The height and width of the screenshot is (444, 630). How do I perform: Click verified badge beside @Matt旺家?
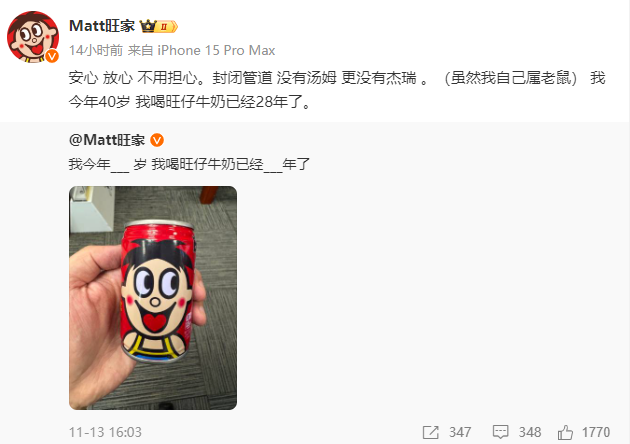tap(157, 140)
